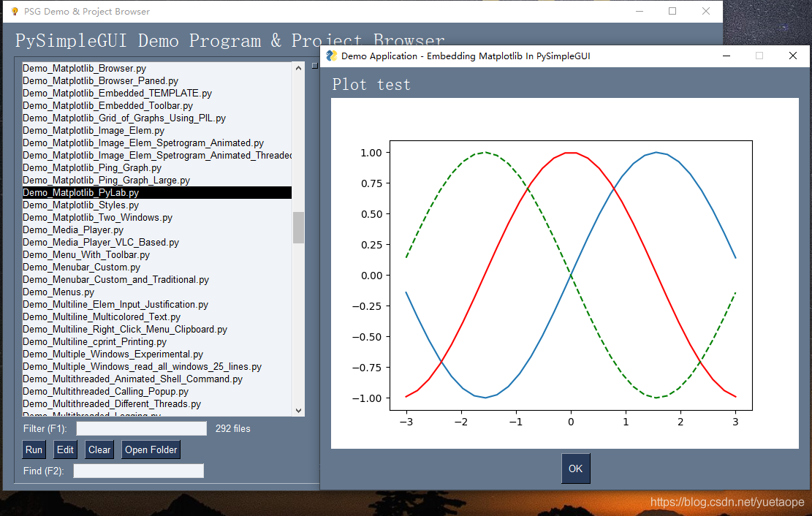Viewport: 812px width, 516px height.
Task: Select Demo_Menu_With_Toolbar.py
Action: [x=157, y=255]
